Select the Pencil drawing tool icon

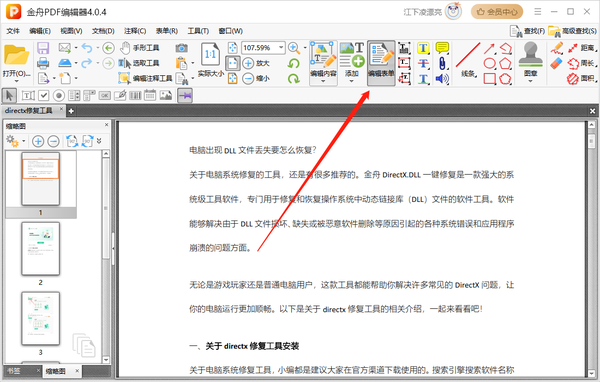(x=556, y=48)
